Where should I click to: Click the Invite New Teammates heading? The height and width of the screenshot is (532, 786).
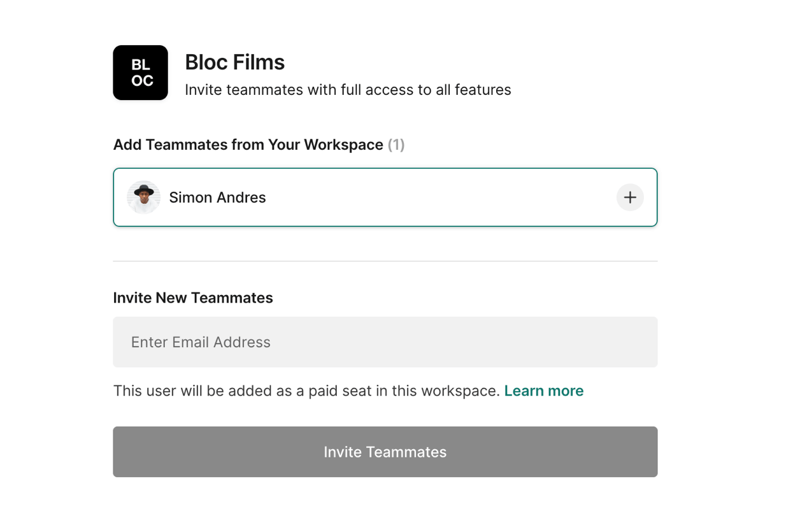193,298
